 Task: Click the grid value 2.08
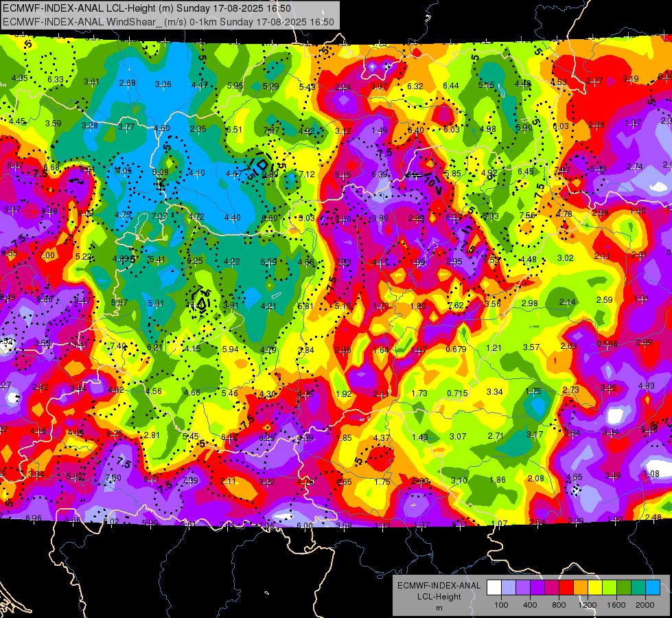[x=535, y=479]
